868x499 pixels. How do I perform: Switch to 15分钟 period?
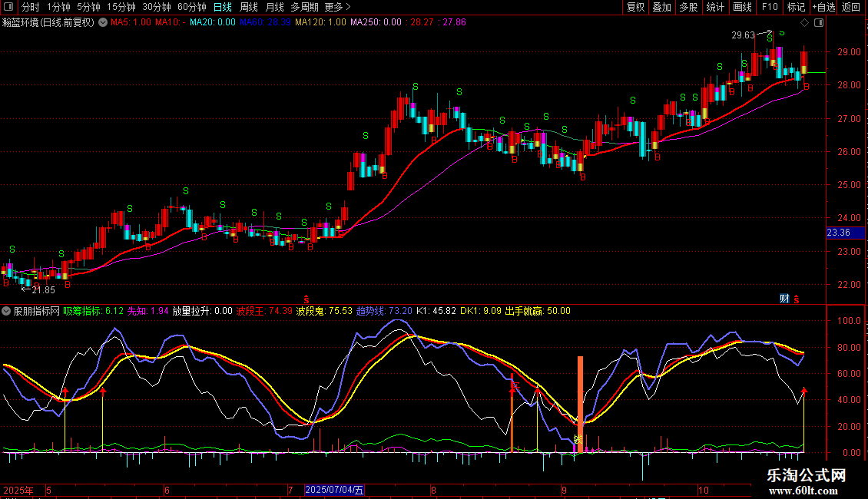(121, 7)
